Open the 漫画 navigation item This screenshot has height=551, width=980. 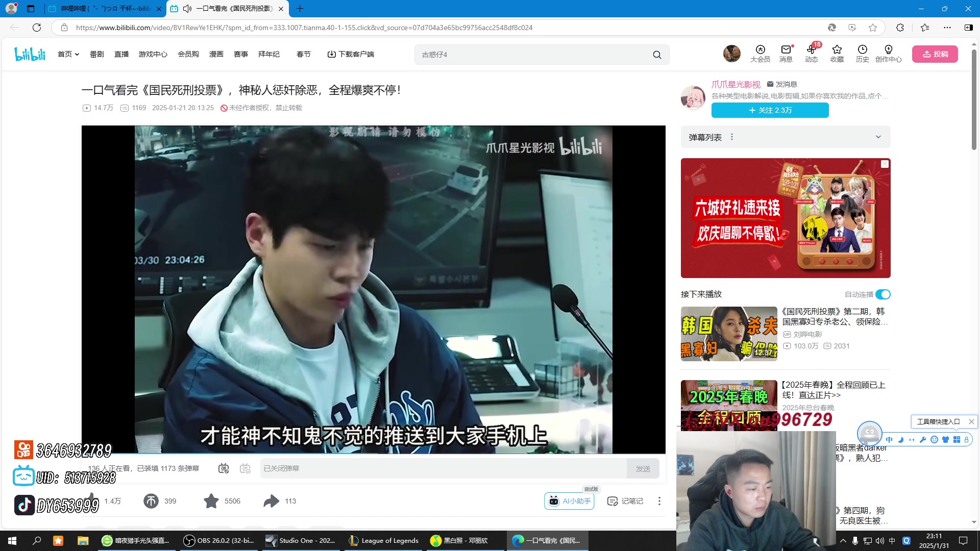point(216,54)
